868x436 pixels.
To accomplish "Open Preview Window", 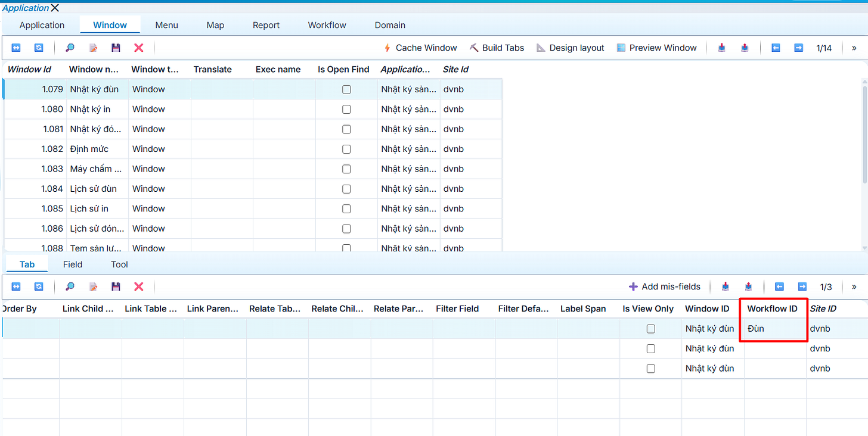I will (656, 48).
